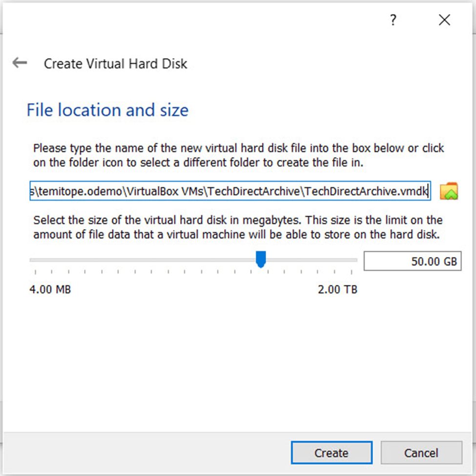Image resolution: width=476 pixels, height=476 pixels.
Task: Click the File location and size heading
Action: (x=107, y=110)
